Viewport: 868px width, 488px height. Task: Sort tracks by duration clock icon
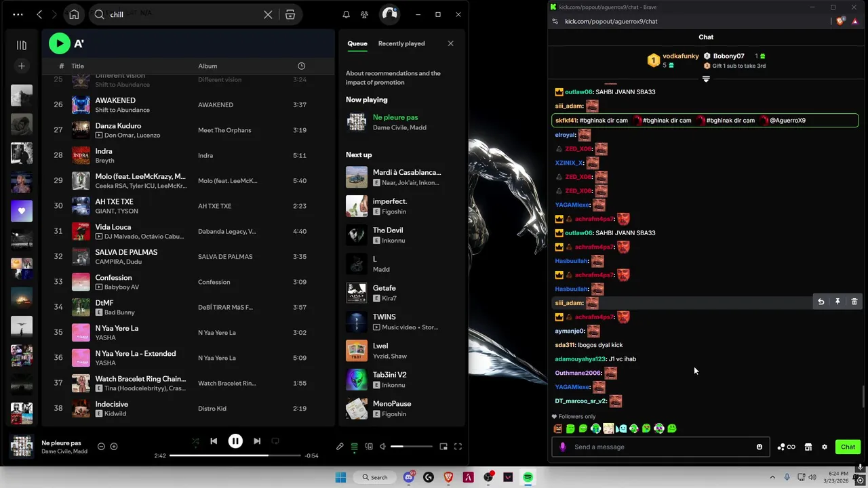click(301, 66)
